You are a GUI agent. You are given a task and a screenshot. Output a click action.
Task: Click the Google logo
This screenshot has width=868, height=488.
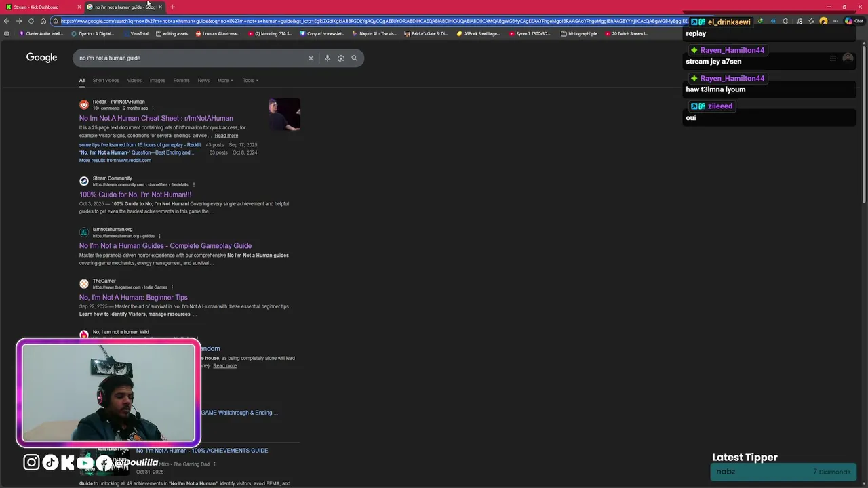click(41, 58)
